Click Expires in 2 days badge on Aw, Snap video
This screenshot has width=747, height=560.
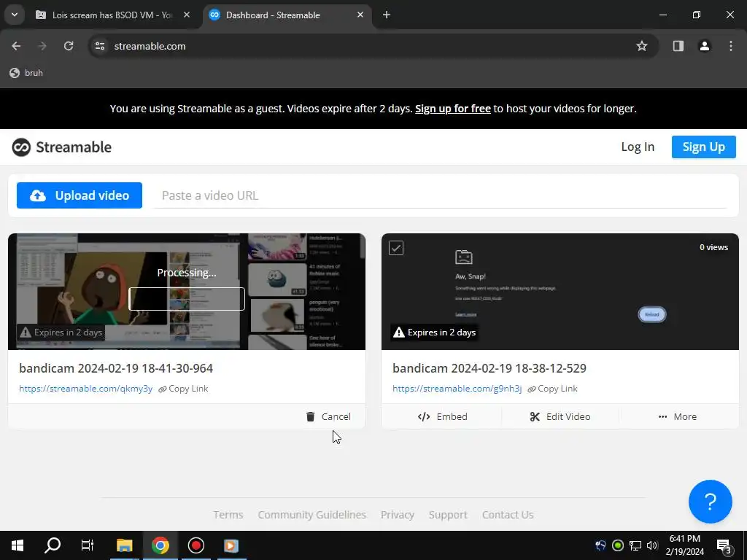coord(435,332)
